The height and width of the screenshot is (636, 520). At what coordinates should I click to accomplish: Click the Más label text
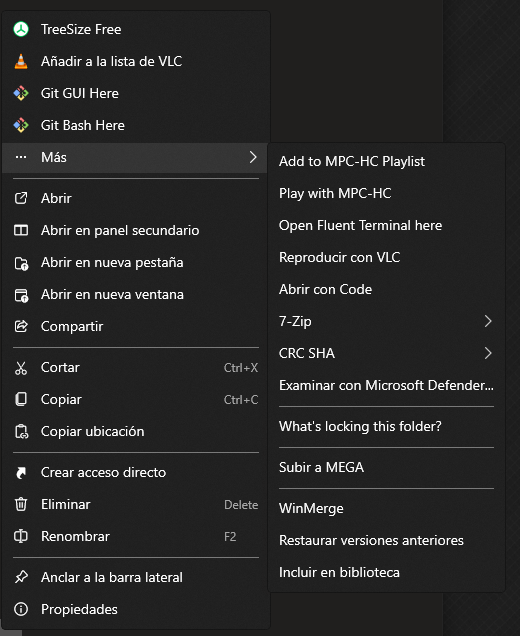pos(54,157)
